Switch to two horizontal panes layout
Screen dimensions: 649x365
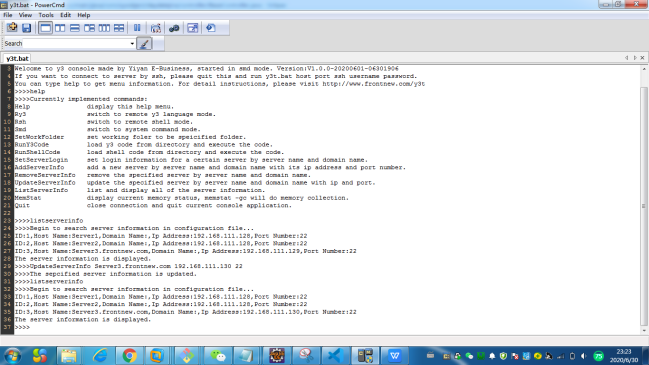click(x=75, y=28)
